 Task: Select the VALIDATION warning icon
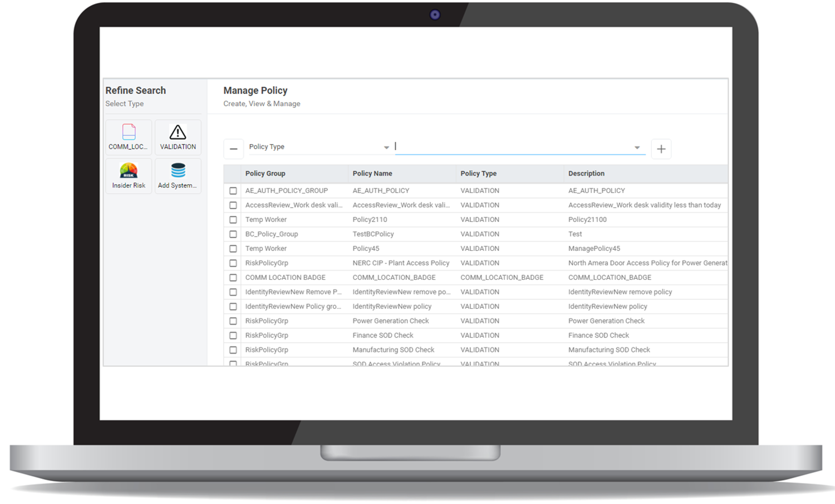pos(178,132)
